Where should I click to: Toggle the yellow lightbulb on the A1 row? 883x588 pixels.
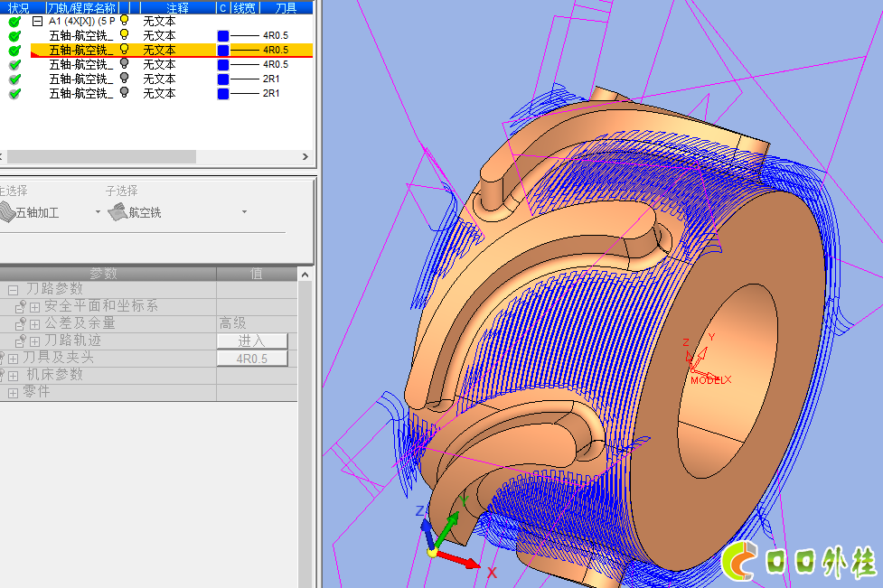point(125,21)
